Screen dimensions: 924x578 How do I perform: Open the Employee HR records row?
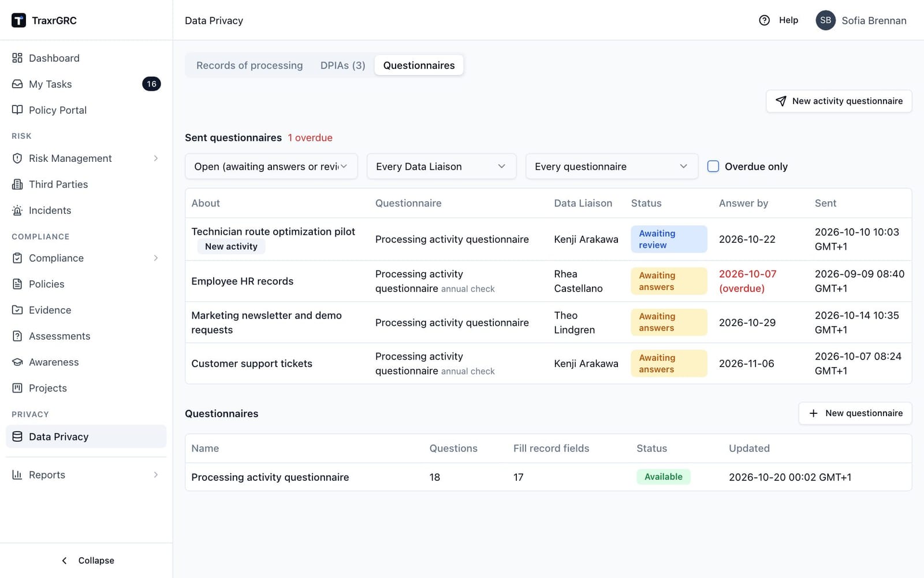click(x=548, y=281)
